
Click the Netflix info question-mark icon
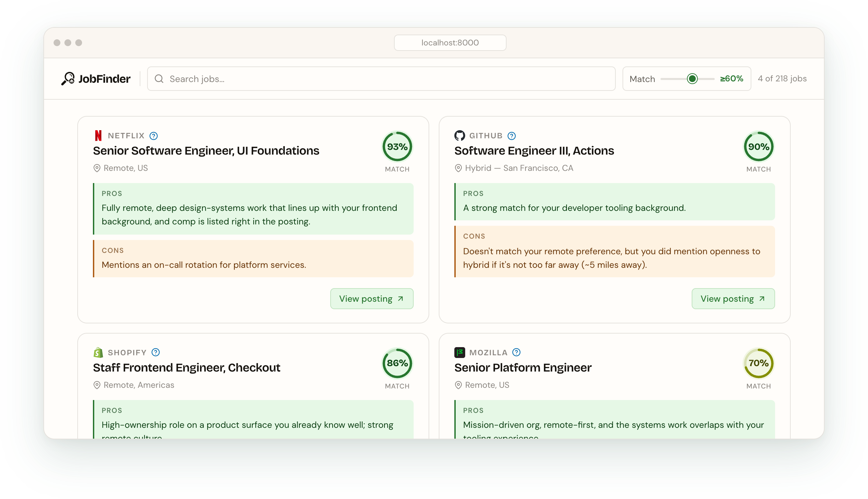coord(154,136)
